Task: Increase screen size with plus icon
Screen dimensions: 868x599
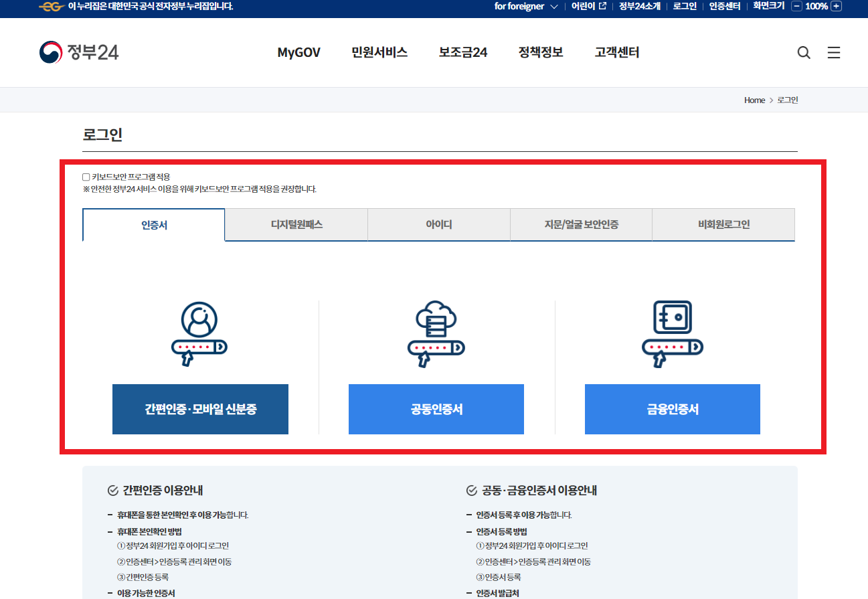Action: pos(836,6)
